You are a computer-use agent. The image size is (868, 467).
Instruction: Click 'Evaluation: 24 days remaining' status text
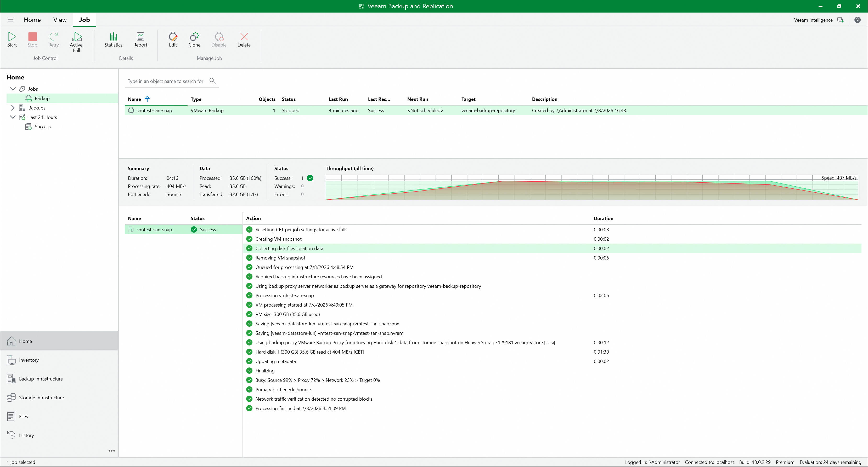click(830, 462)
